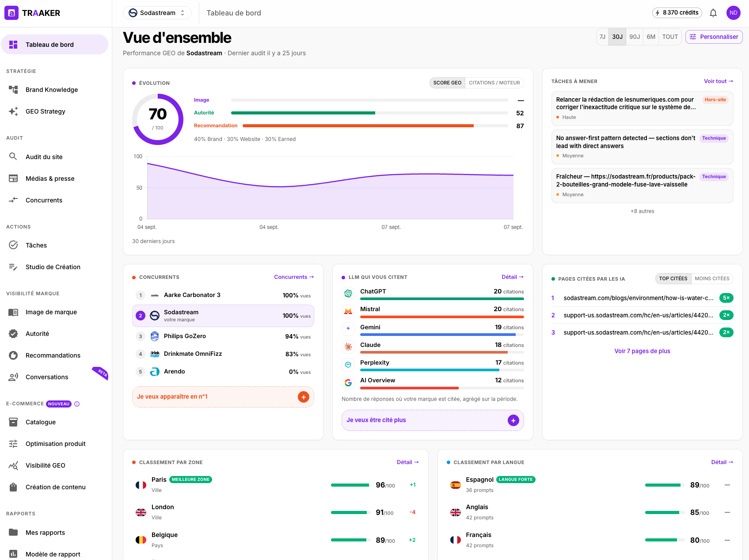Open Détail link in Classement par zone
The image size is (749, 560).
408,462
